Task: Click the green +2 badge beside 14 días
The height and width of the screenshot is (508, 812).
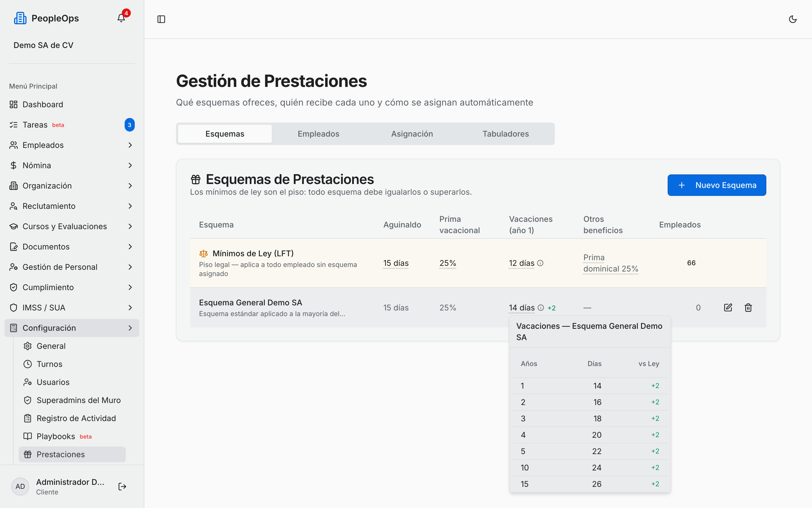Action: point(551,308)
